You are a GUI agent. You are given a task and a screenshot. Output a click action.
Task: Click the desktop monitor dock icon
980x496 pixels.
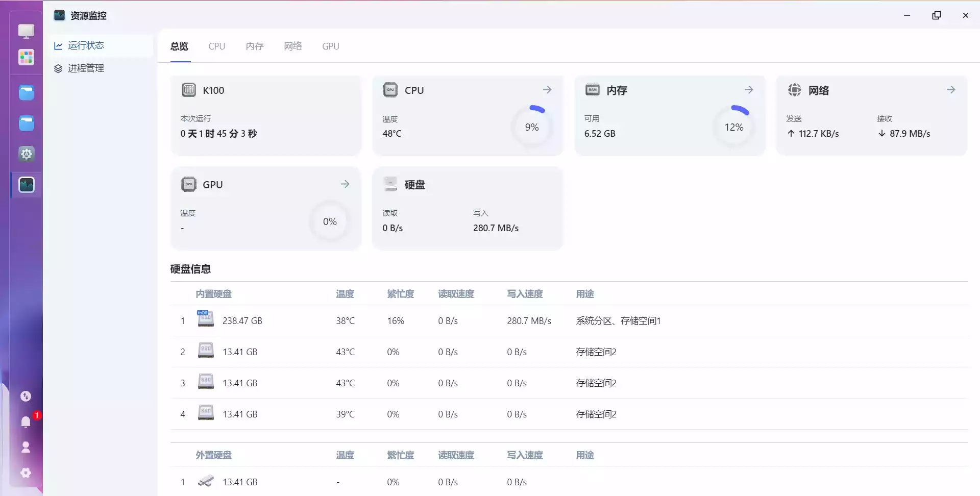(x=26, y=31)
